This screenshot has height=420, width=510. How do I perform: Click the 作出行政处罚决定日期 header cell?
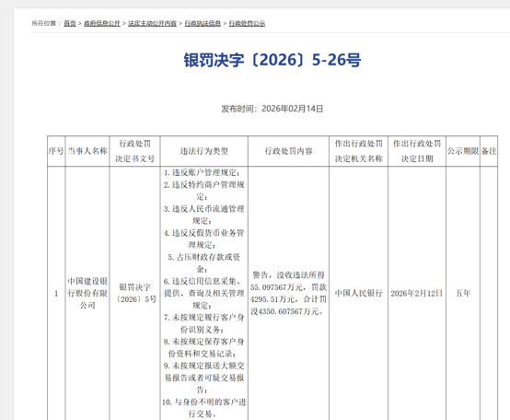417,151
